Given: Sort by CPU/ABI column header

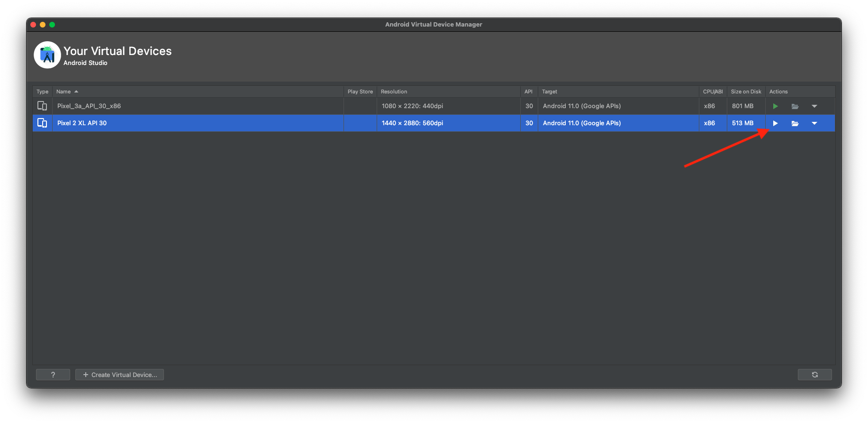Looking at the screenshot, I should click(713, 92).
